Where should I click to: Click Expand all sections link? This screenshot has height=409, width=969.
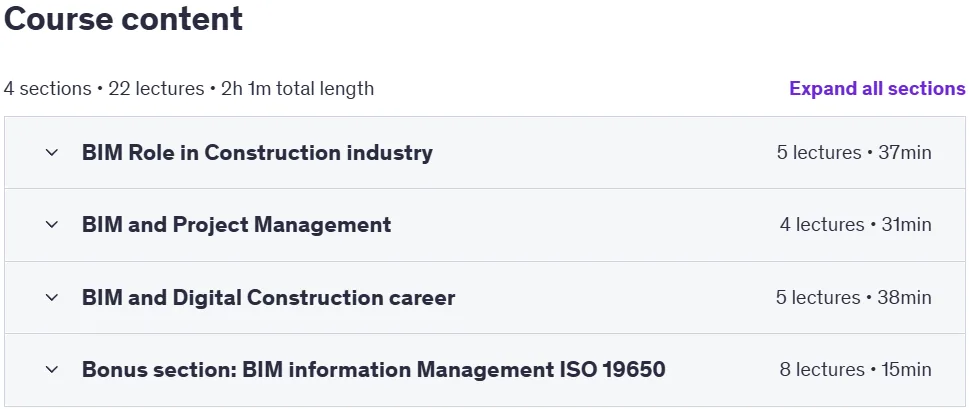877,88
